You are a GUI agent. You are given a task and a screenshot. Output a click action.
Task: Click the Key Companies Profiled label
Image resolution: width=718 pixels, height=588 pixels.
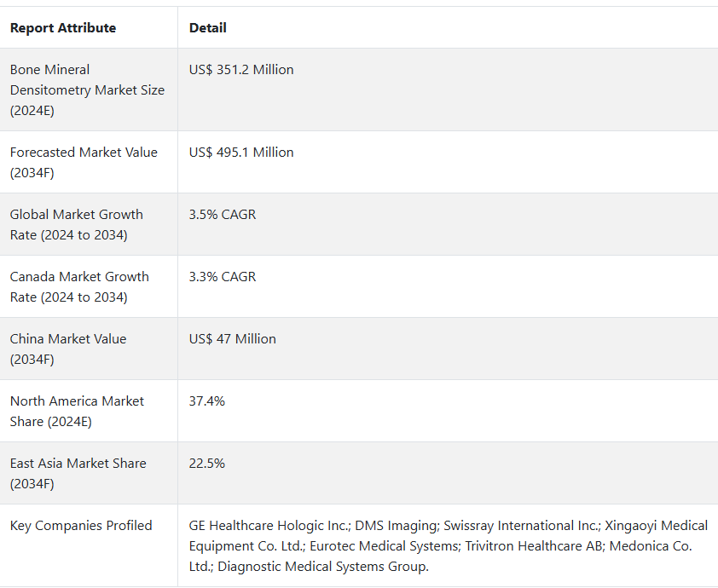pos(81,526)
